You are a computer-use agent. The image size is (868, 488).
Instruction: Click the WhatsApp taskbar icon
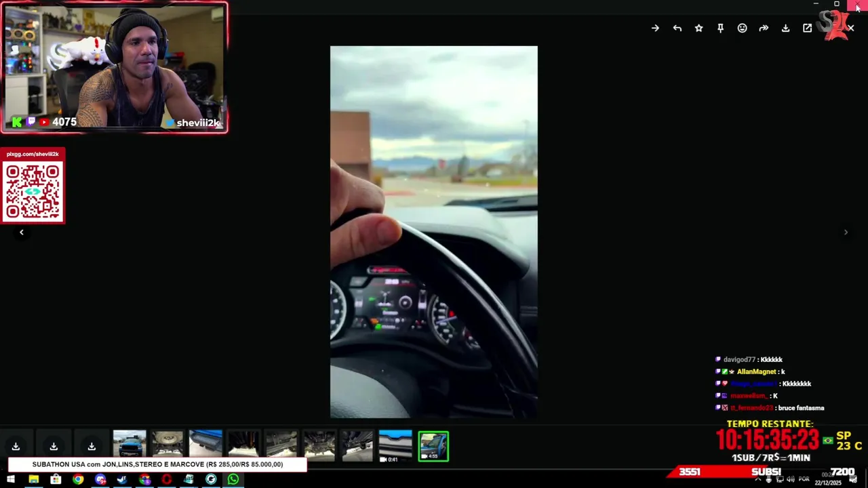click(x=233, y=479)
